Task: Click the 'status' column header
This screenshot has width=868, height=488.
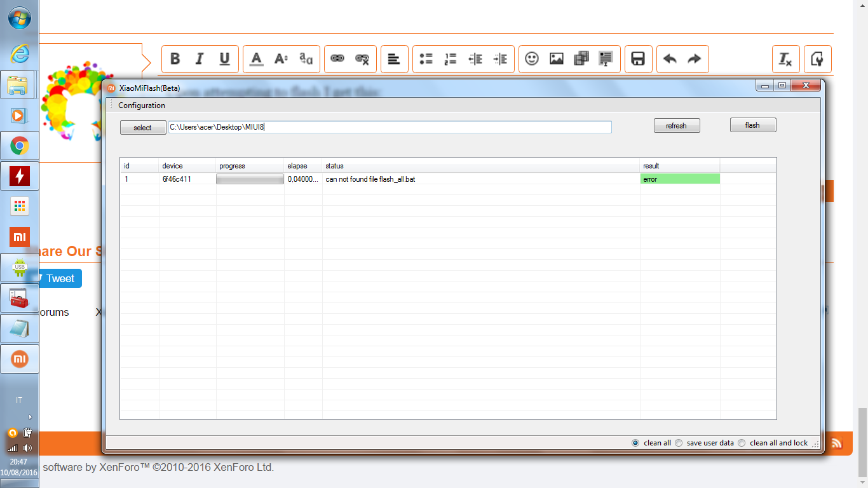Action: pos(481,166)
